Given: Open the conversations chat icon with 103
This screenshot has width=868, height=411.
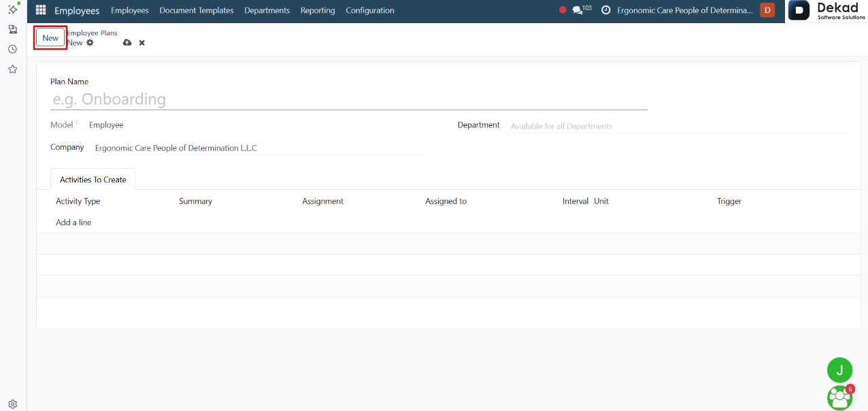Looking at the screenshot, I should pos(582,10).
